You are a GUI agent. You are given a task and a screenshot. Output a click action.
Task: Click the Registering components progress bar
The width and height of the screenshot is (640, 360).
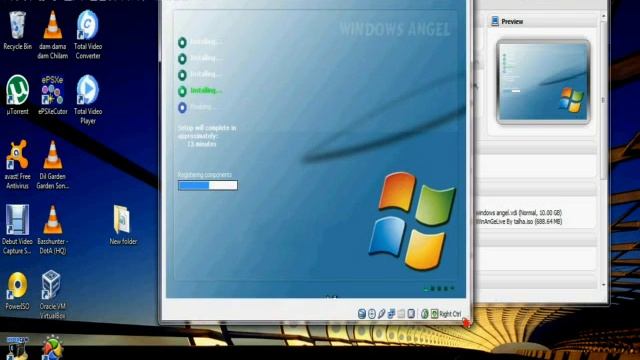[208, 185]
